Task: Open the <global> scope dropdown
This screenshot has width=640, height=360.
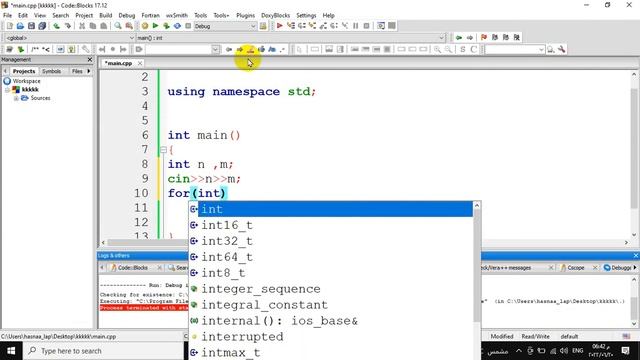Action: point(131,38)
